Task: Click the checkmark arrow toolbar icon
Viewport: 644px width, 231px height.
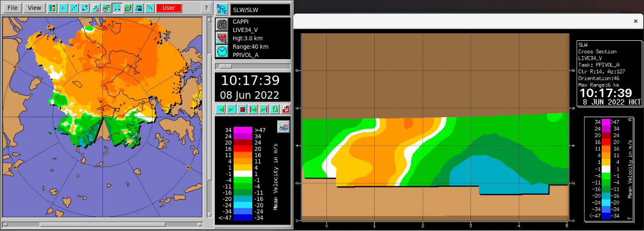Action: pos(106,8)
